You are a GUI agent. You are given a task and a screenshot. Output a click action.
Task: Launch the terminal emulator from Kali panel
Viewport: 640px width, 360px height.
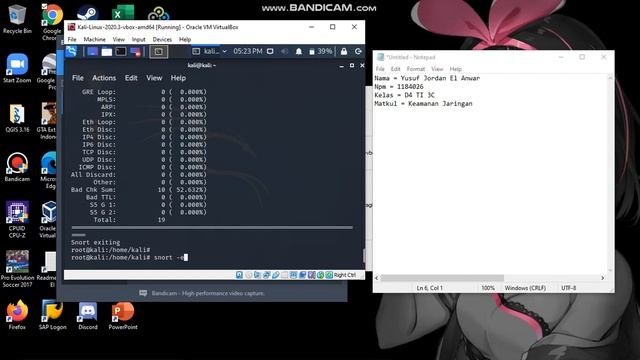[x=121, y=51]
